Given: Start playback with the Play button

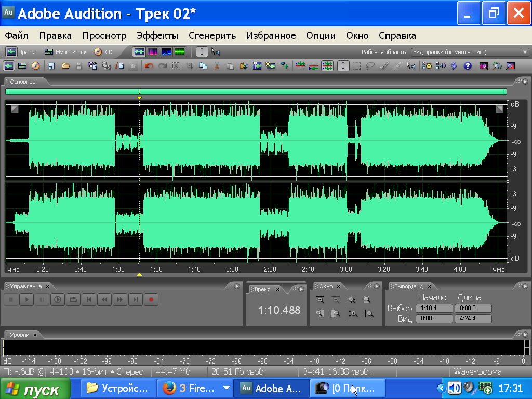Looking at the screenshot, I should point(26,300).
